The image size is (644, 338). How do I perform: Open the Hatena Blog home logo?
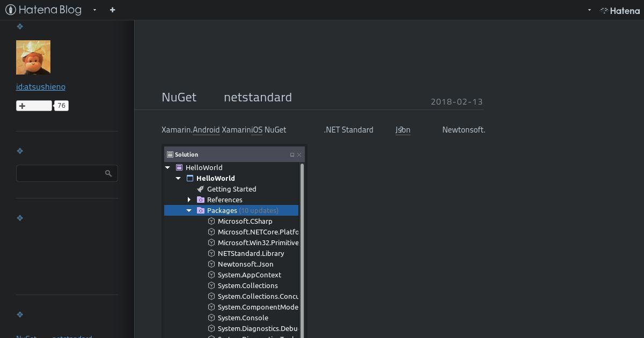pos(43,10)
